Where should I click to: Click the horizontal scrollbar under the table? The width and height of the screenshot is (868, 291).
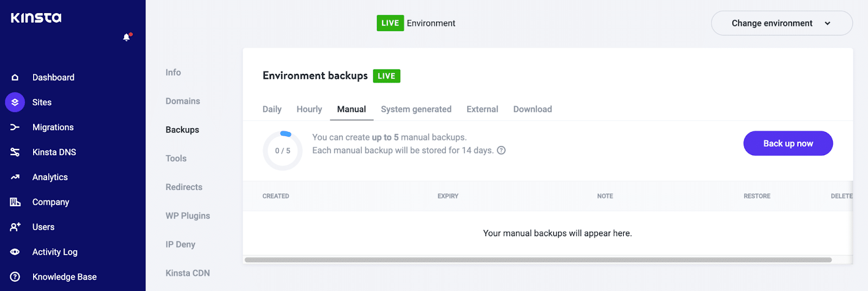click(538, 260)
